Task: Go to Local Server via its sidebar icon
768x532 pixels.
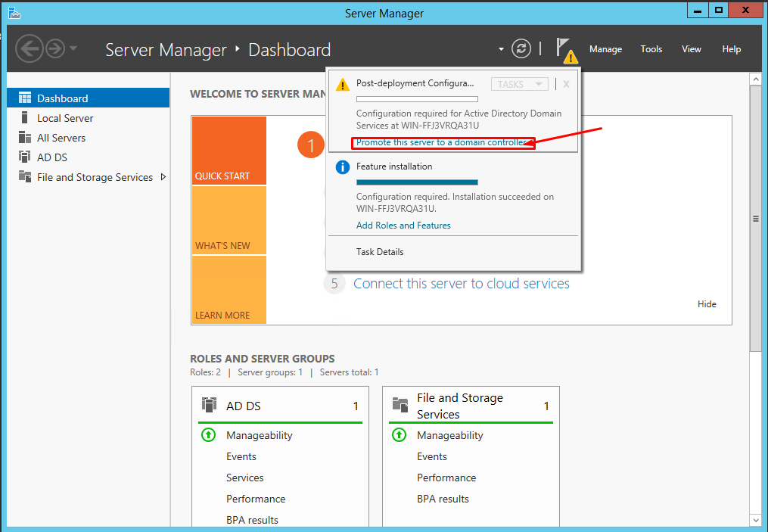Action: coord(24,117)
